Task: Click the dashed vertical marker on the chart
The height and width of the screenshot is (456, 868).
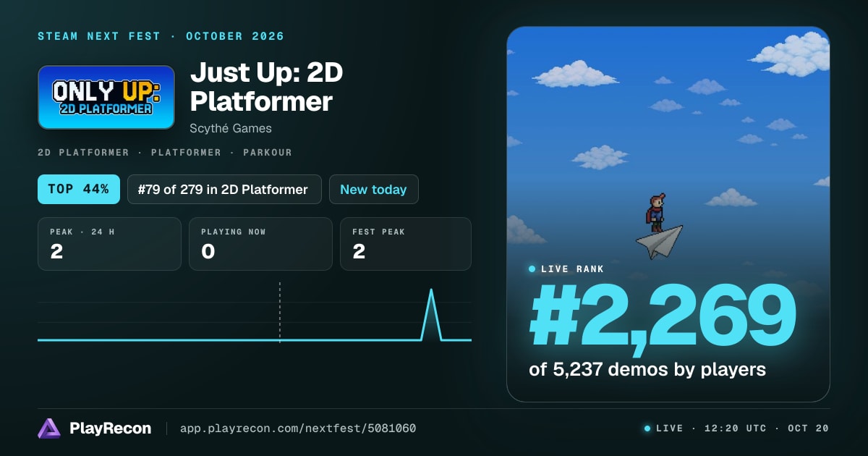Action: [x=280, y=311]
